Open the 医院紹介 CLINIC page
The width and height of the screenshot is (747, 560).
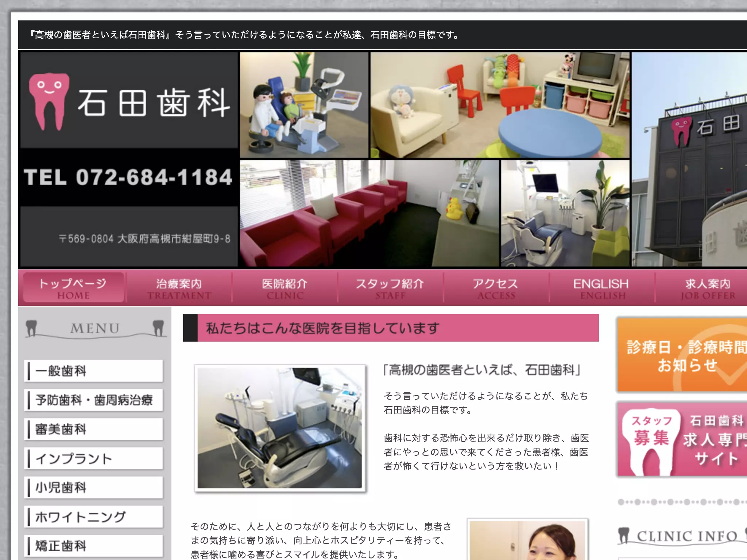(x=285, y=288)
